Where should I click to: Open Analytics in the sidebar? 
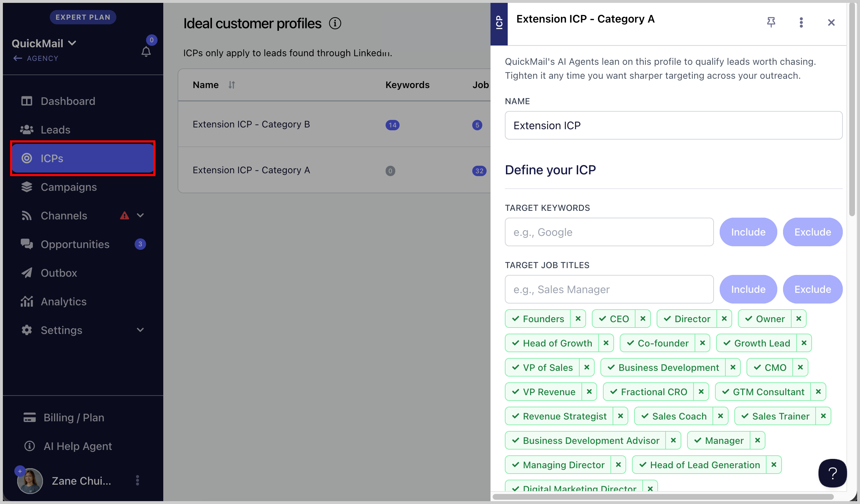(x=83, y=301)
